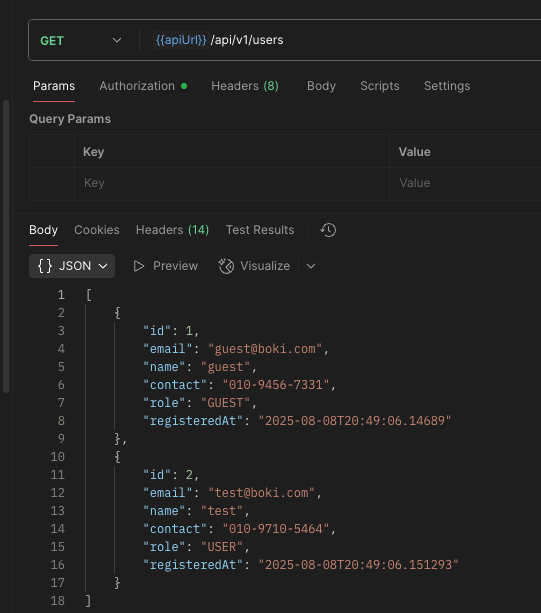Open the GET method dropdown
This screenshot has height=613, width=541.
pyautogui.click(x=81, y=40)
